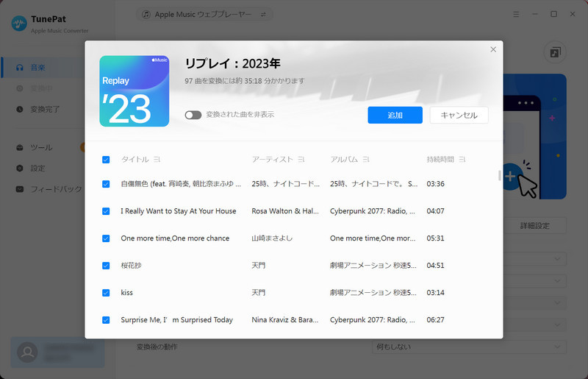
Task: Click the dialog's vertical scrollbar thumb
Action: coord(500,175)
